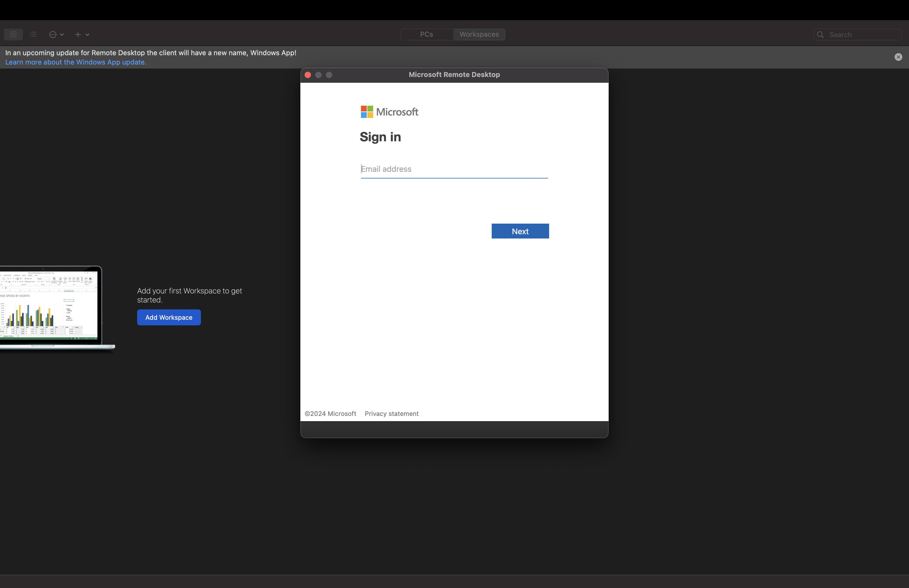Switch to grid view icon
Viewport: 909px width, 588px height.
coord(13,34)
